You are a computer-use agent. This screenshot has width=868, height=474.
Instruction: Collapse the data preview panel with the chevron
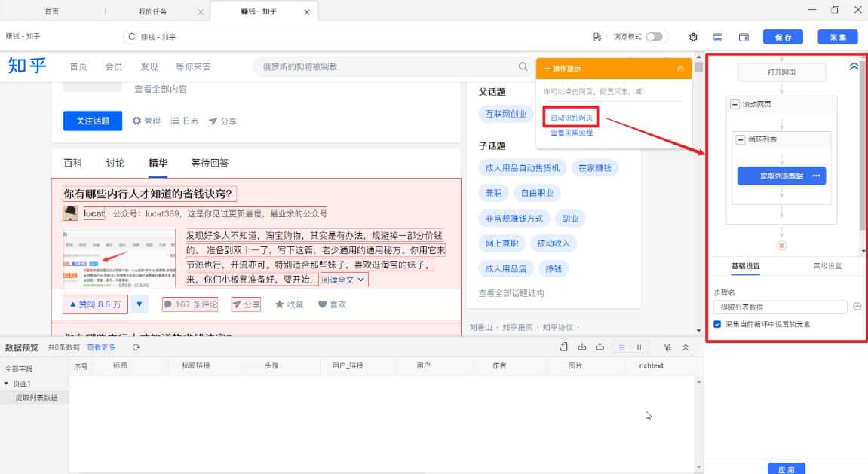pos(685,347)
